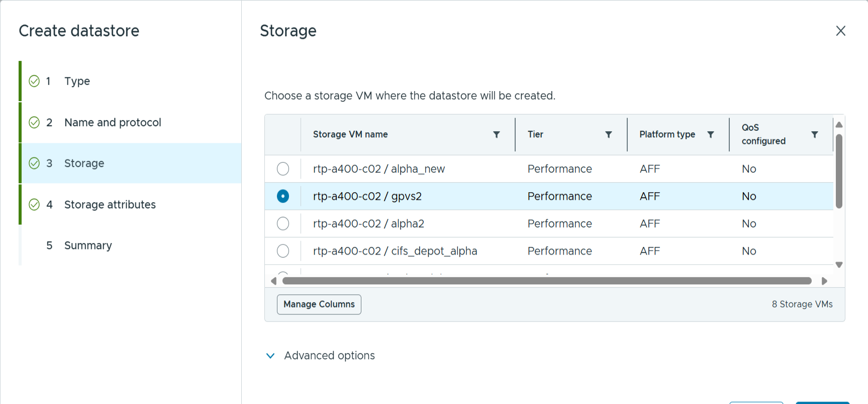Click horizontal scroll left arrow
Screen dimensions: 868x404
[273, 281]
